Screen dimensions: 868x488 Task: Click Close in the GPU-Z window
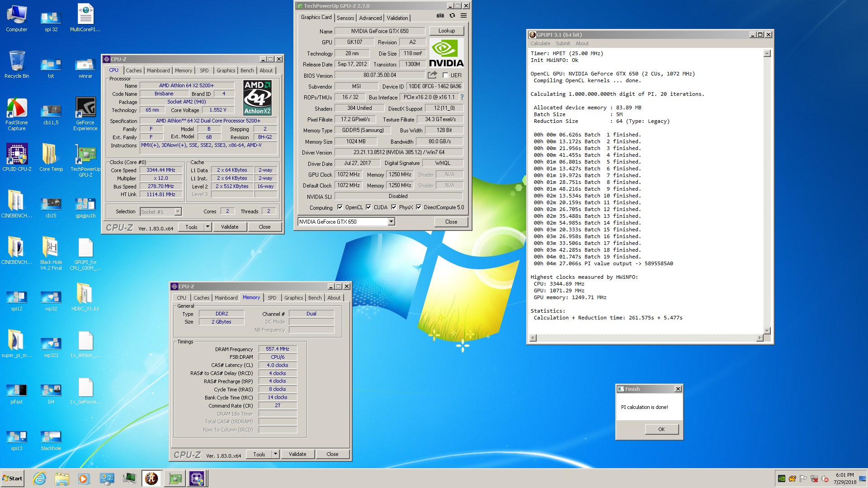click(x=451, y=222)
